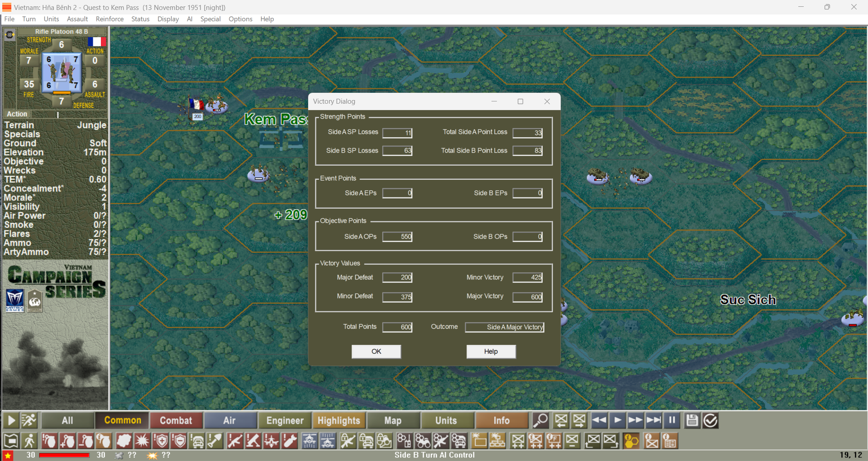Click the blue play replay button
Screen dimensions: 868x461
pos(618,420)
